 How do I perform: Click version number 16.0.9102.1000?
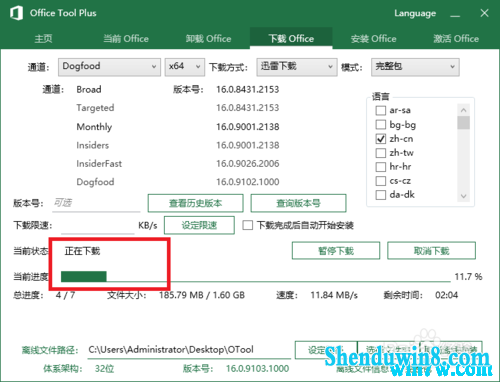click(248, 182)
